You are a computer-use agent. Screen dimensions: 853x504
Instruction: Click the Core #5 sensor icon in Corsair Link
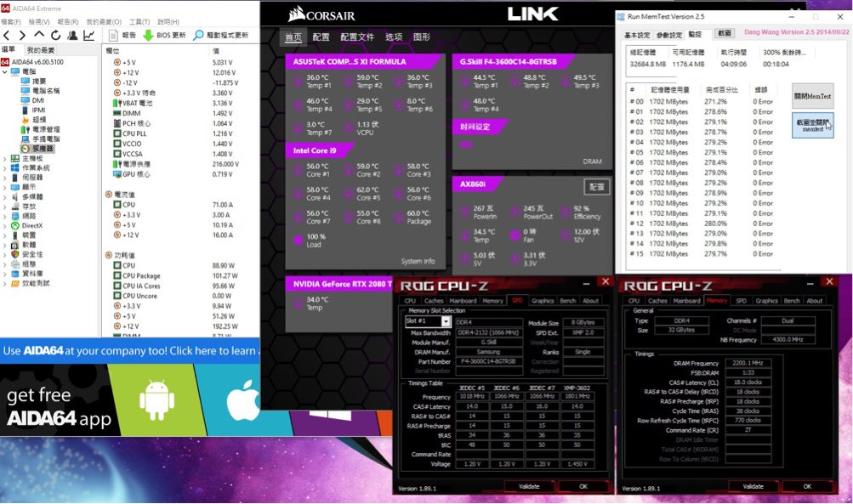[x=348, y=194]
